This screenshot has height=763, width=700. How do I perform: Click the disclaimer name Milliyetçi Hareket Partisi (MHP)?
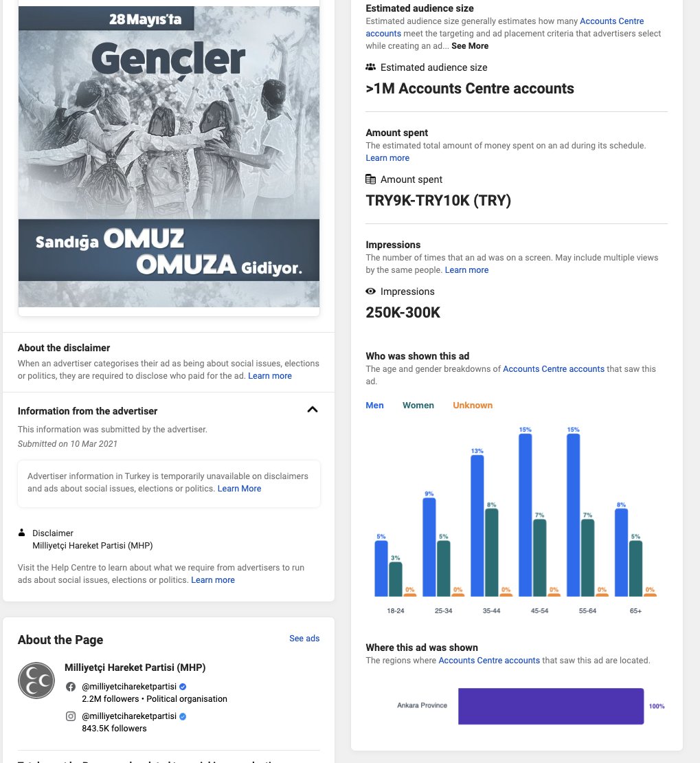(93, 546)
